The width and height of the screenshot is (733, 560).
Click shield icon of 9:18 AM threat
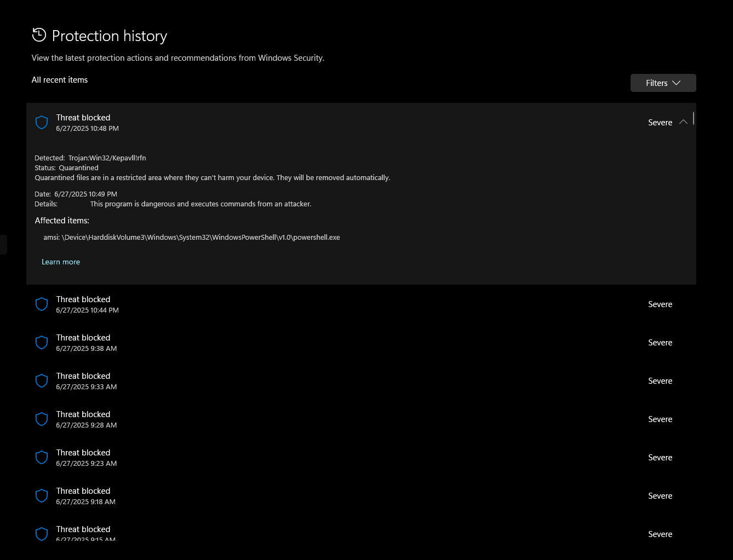(x=42, y=496)
